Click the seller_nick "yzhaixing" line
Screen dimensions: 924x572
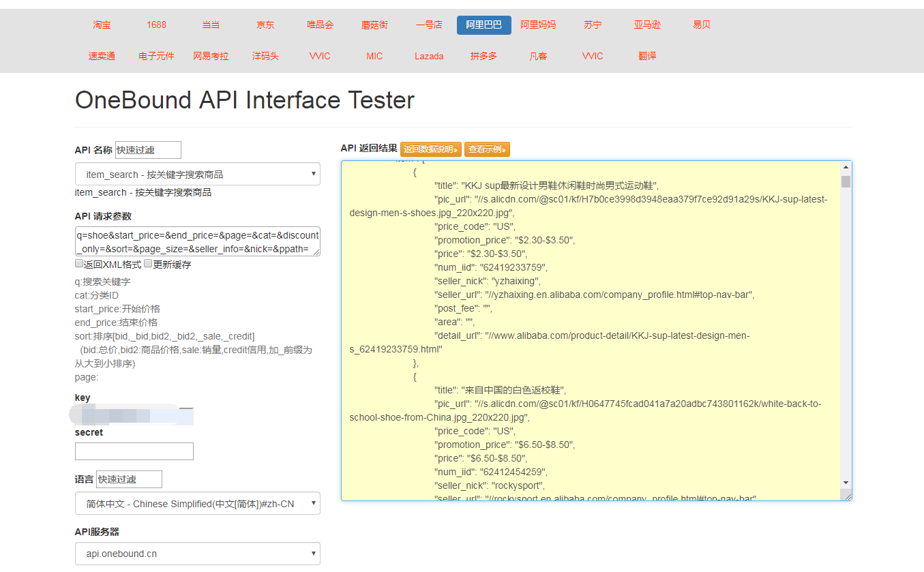pyautogui.click(x=488, y=281)
